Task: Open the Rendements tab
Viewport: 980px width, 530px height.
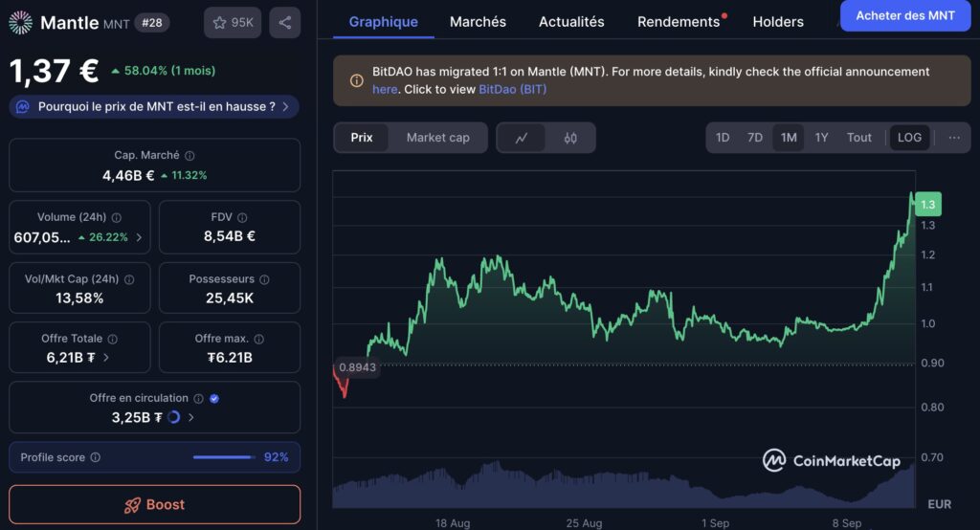Action: click(x=679, y=22)
